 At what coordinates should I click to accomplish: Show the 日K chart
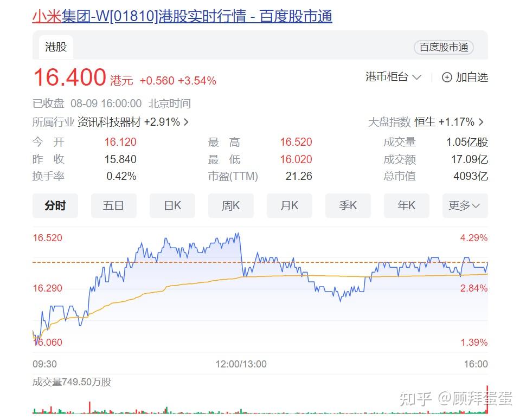point(172,205)
